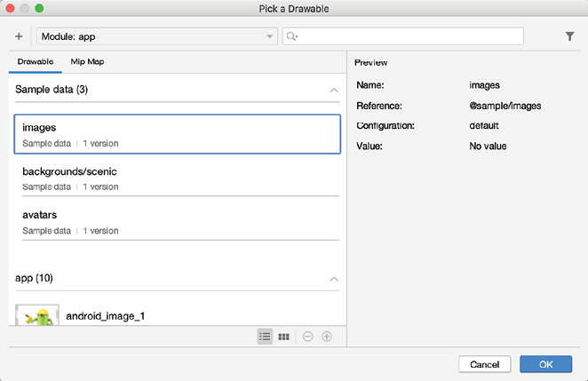
Task: Click the android_image_1 thumbnail
Action: [x=36, y=314]
